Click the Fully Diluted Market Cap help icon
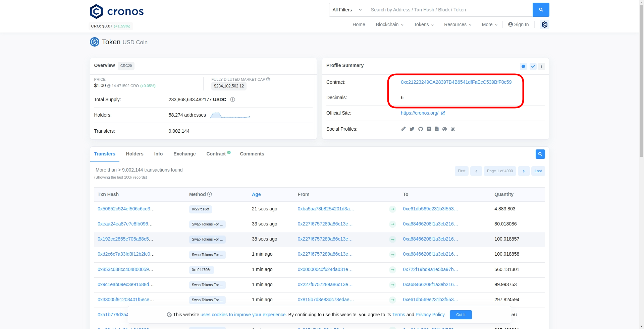 click(268, 79)
